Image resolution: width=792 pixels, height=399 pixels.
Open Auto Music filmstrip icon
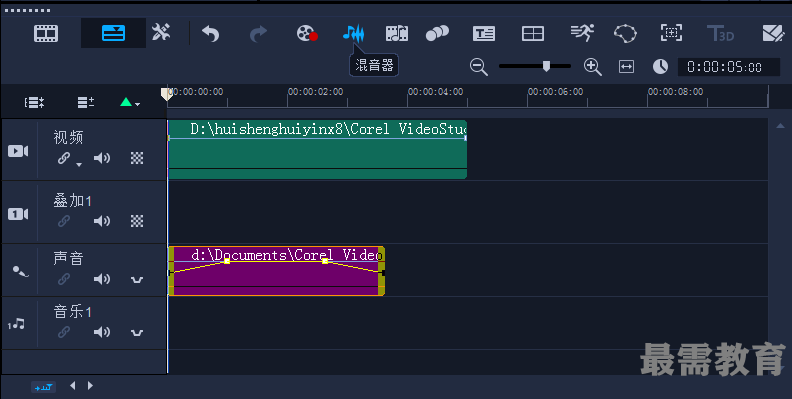[397, 33]
